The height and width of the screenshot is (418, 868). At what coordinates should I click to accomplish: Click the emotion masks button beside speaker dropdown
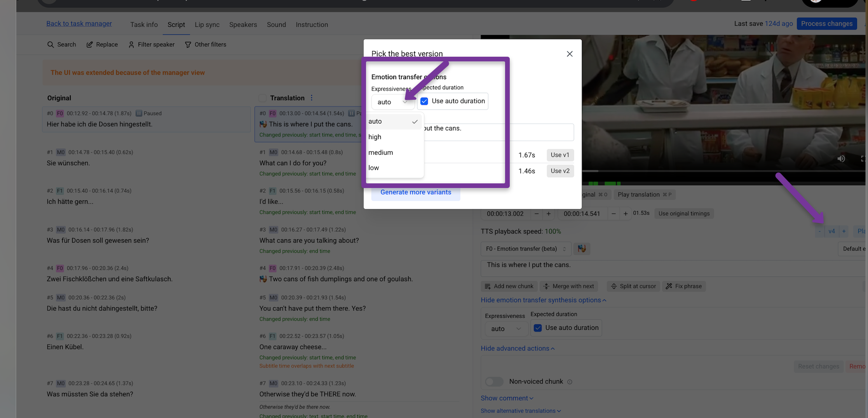point(582,249)
